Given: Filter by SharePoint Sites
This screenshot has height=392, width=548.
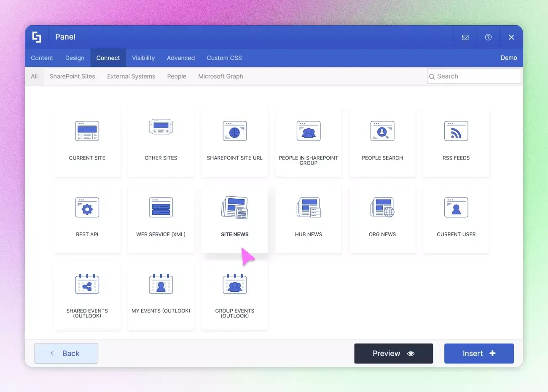Looking at the screenshot, I should click(72, 76).
